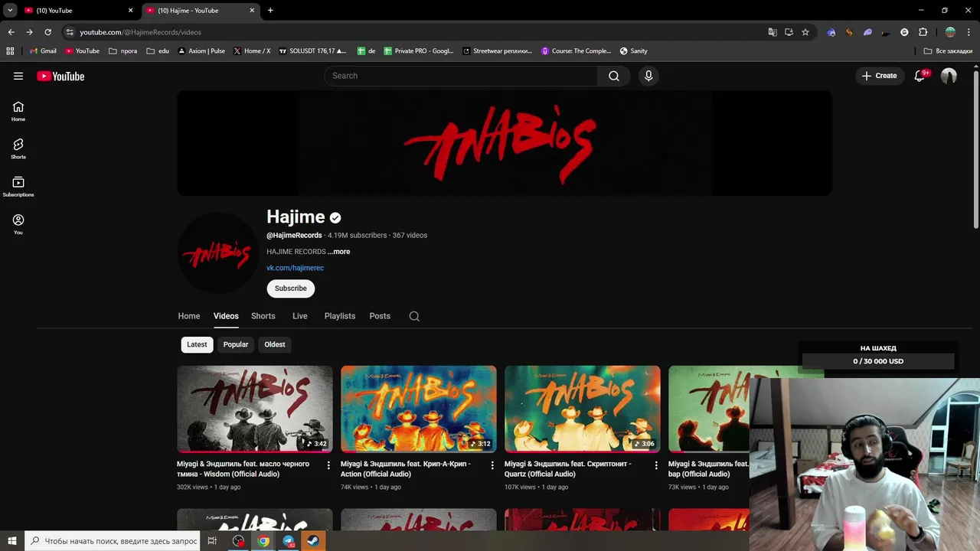Go back in Chrome

(x=11, y=32)
